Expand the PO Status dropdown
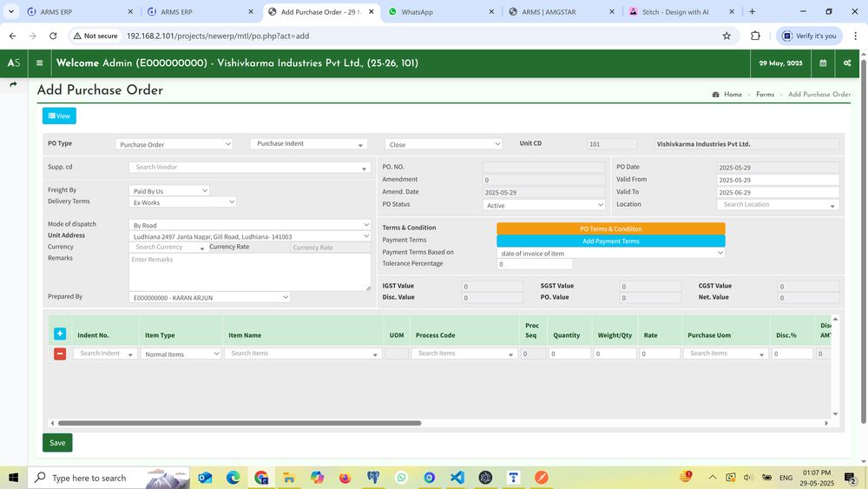The height and width of the screenshot is (489, 868). 544,205
